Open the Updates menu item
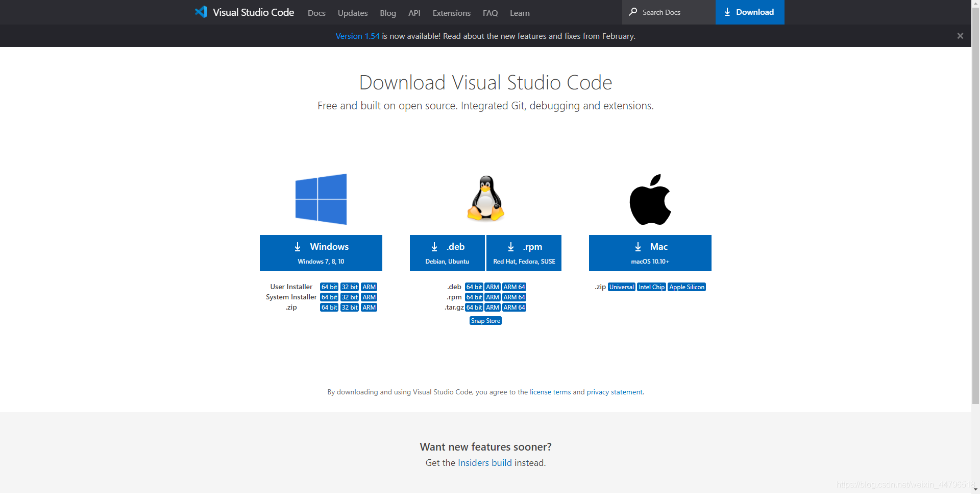Screen dimensions: 980x494 (353, 13)
